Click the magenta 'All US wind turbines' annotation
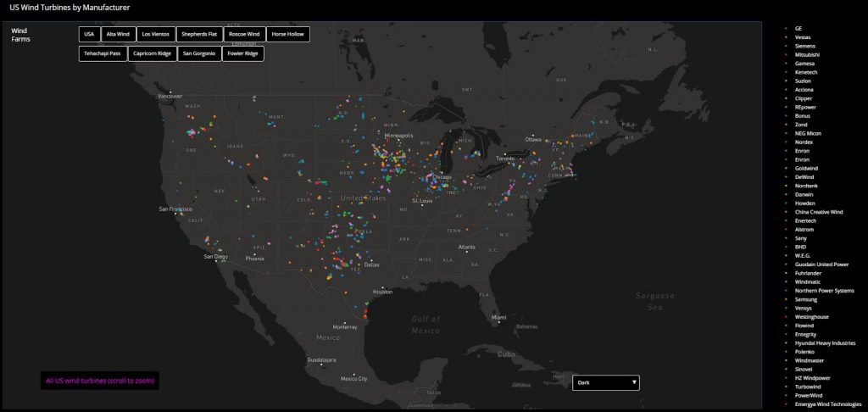The width and height of the screenshot is (868, 412). coord(100,381)
